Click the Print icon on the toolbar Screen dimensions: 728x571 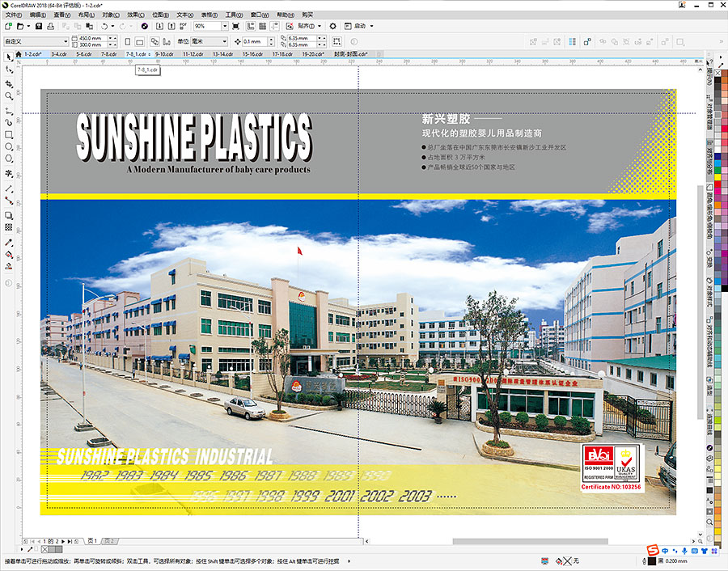[x=51, y=27]
